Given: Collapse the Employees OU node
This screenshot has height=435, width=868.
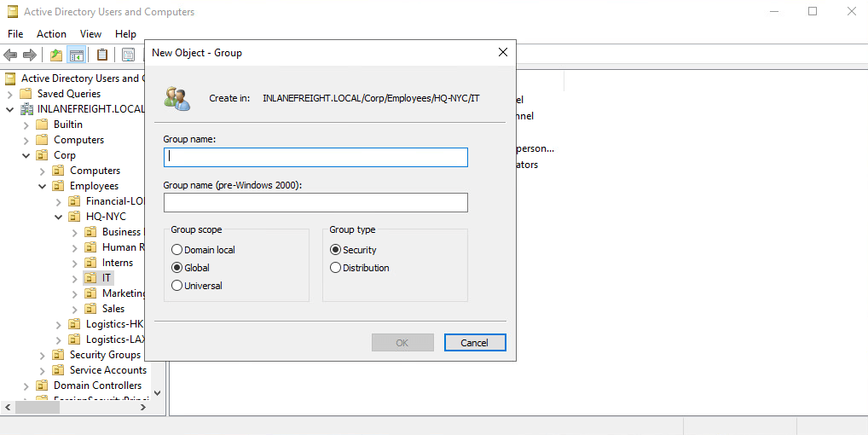Looking at the screenshot, I should click(x=42, y=186).
